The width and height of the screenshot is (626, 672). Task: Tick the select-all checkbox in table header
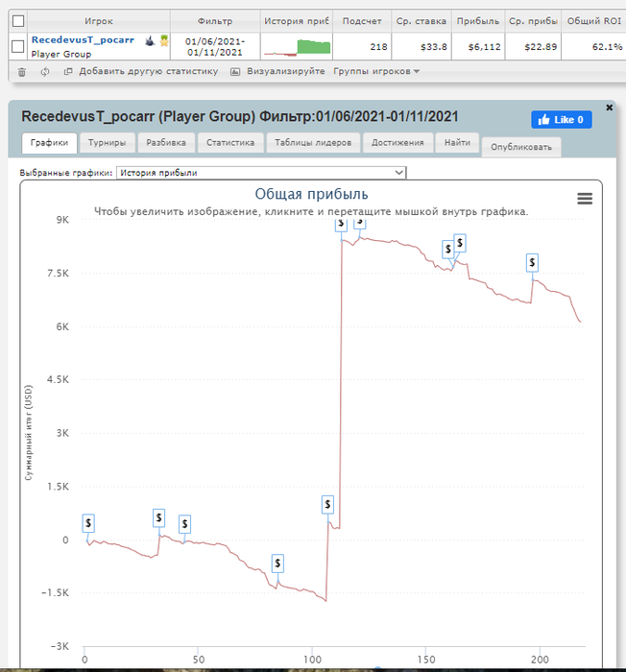pos(18,21)
